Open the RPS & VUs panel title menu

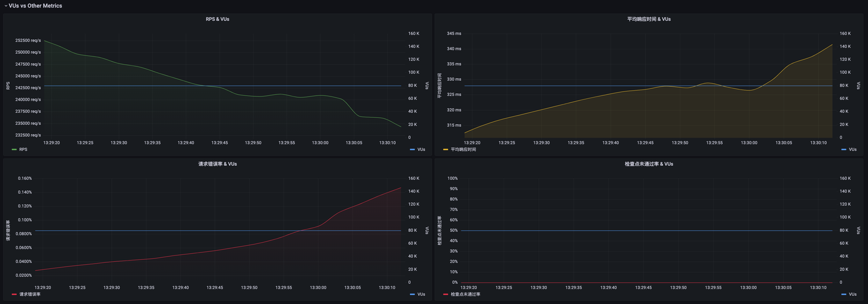pyautogui.click(x=218, y=19)
